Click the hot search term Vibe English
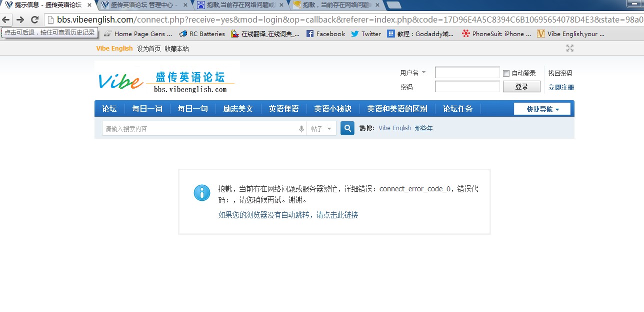The width and height of the screenshot is (644, 312). (394, 128)
